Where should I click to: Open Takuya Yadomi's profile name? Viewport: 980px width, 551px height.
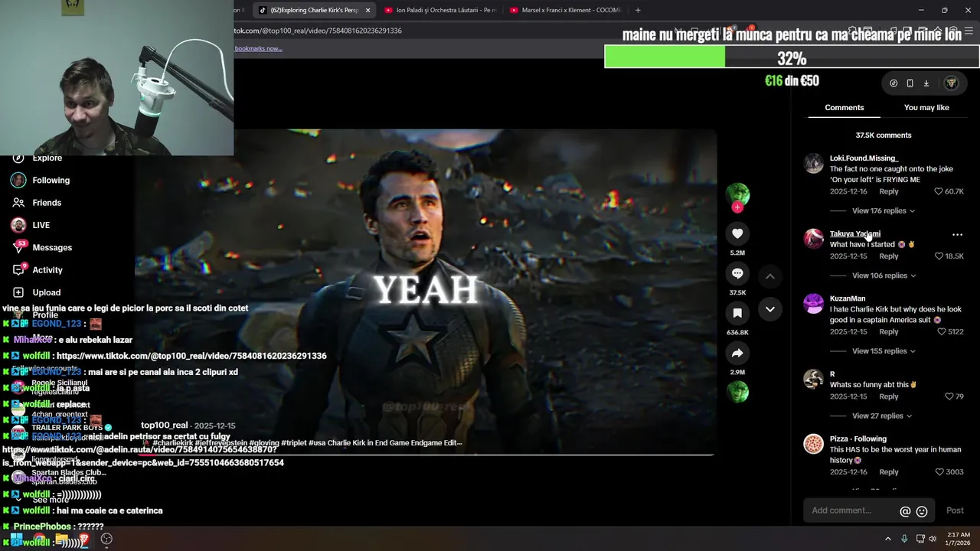tap(855, 234)
